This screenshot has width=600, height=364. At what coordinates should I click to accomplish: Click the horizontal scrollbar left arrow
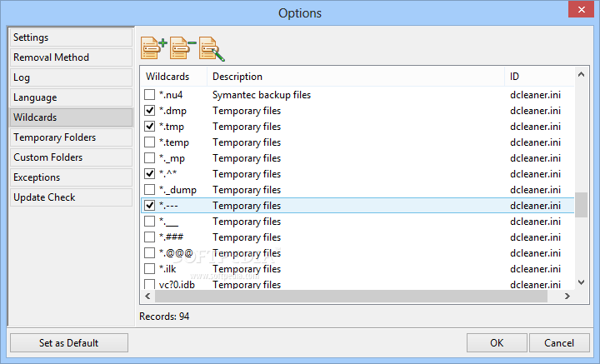[147, 296]
